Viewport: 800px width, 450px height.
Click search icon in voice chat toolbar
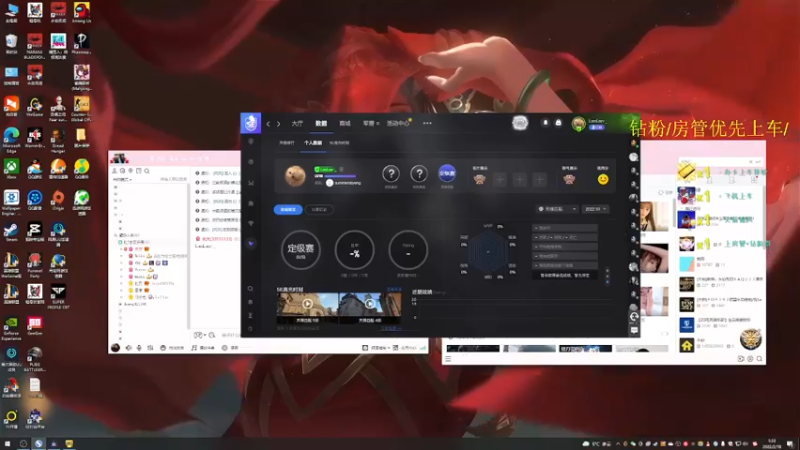[x=147, y=171]
